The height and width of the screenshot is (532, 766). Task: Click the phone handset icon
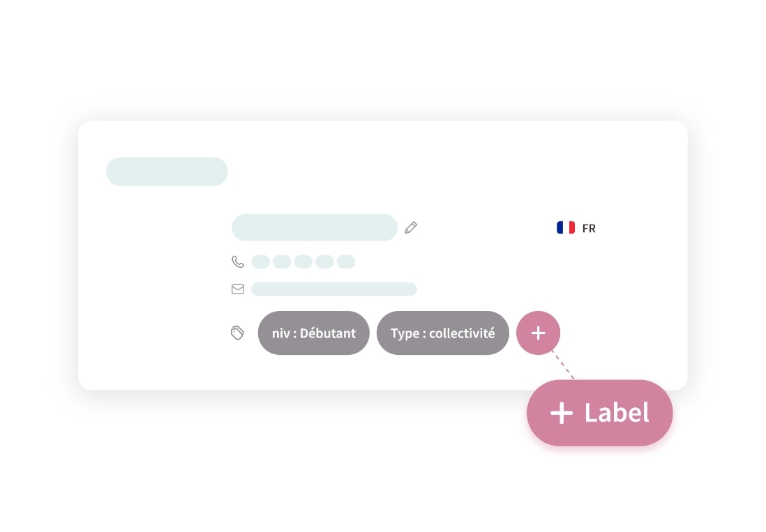tap(238, 261)
